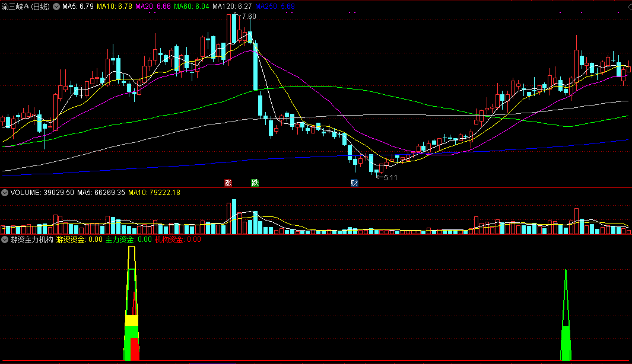Click the MA5: 6.79 label
This screenshot has width=632, height=364.
(x=78, y=7)
